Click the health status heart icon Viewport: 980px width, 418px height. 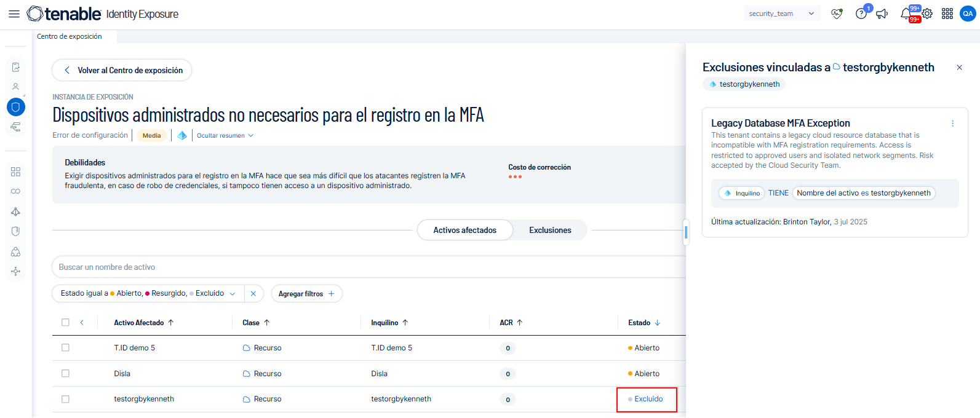point(837,14)
